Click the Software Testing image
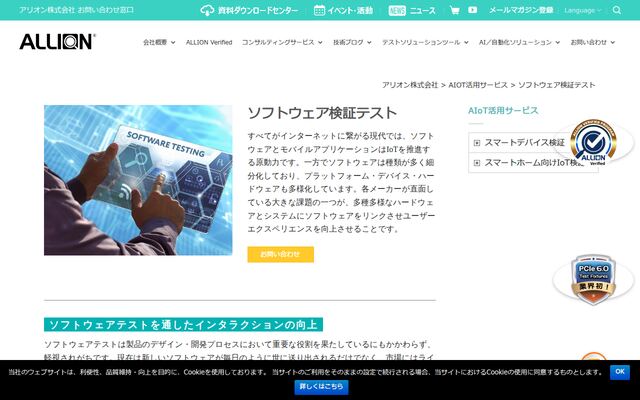Screen dimensions: 640x400 tap(138, 180)
